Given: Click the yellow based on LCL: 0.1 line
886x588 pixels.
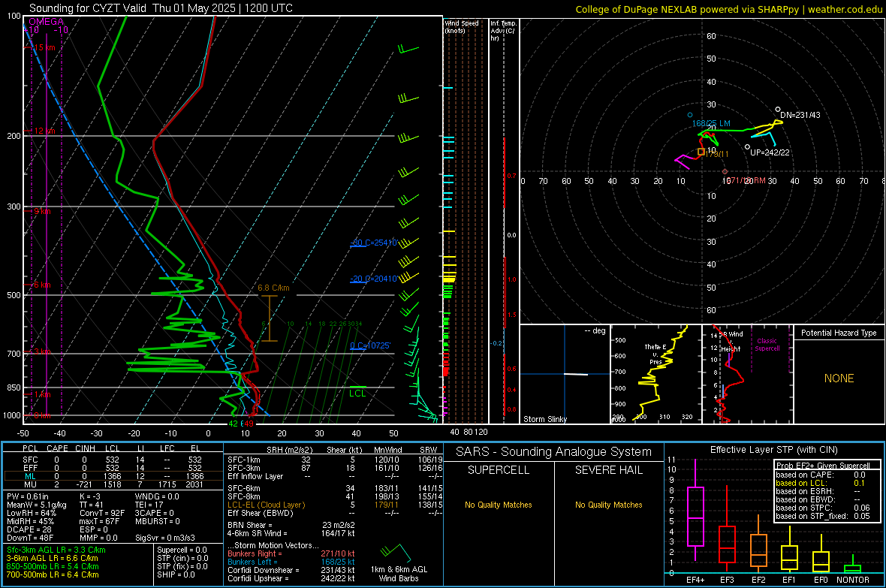Looking at the screenshot, I should tap(822, 483).
